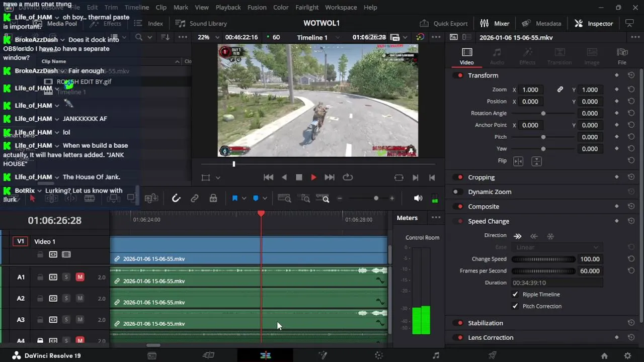Image resolution: width=644 pixels, height=362 pixels.
Task: Jump to the last frame
Action: pos(330,177)
